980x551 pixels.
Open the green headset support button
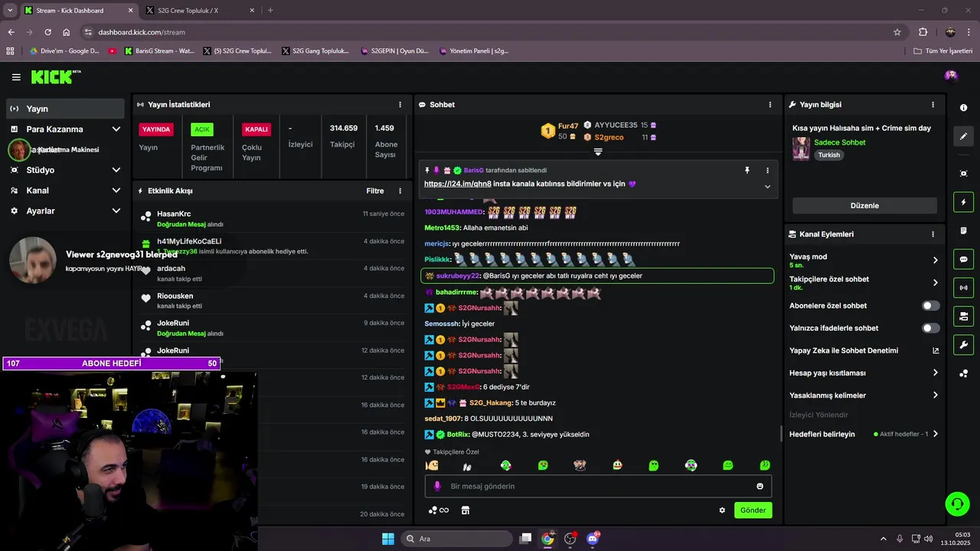click(x=957, y=504)
